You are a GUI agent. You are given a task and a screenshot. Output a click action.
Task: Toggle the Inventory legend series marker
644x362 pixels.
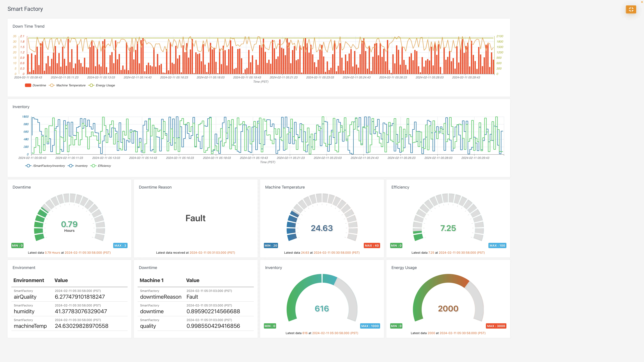pyautogui.click(x=71, y=166)
